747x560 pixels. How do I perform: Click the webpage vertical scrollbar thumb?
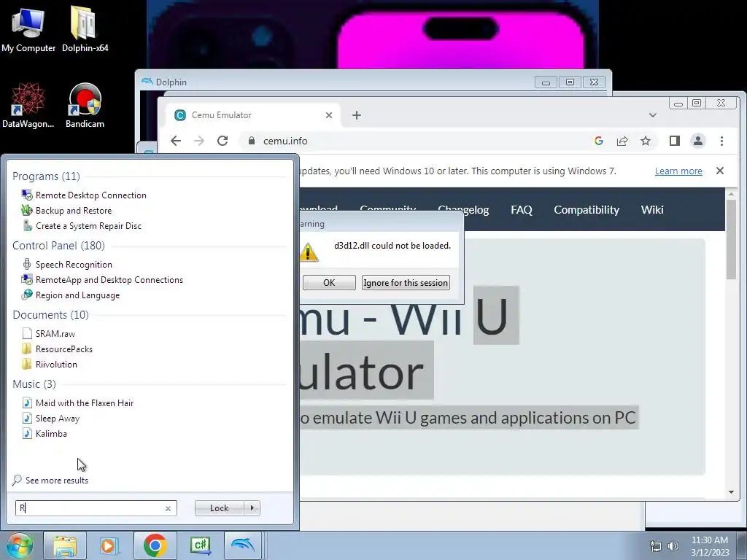731,239
